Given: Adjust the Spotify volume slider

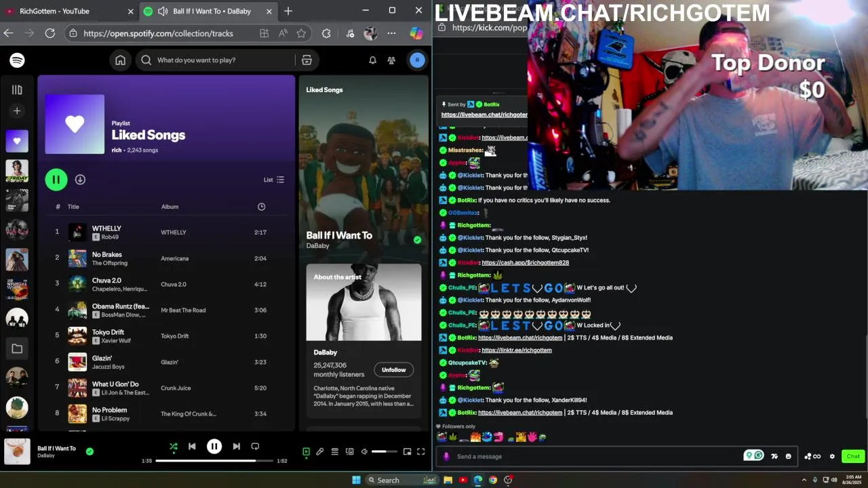Looking at the screenshot, I should click(384, 451).
